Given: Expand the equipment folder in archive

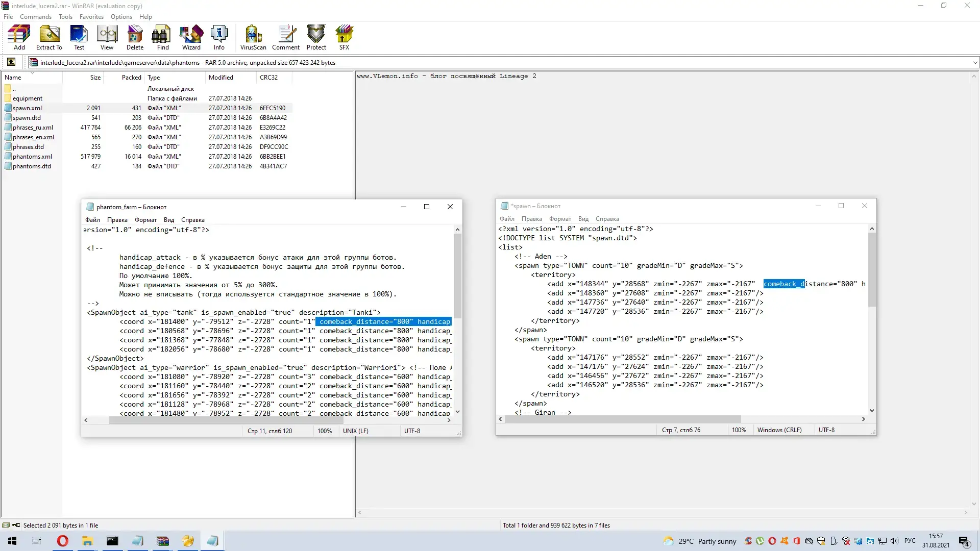Looking at the screenshot, I should click(27, 97).
